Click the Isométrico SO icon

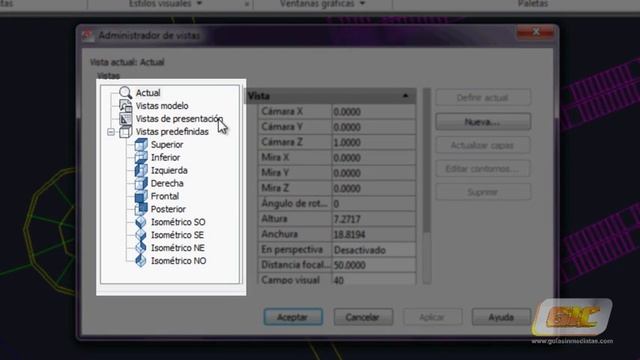tap(141, 222)
